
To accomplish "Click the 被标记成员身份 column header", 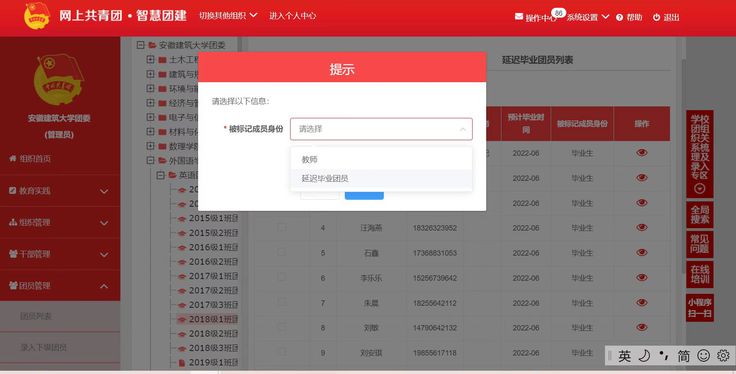I will coord(582,123).
